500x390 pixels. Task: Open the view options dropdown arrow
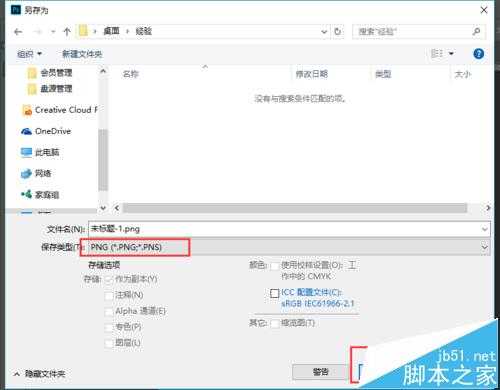coord(451,53)
